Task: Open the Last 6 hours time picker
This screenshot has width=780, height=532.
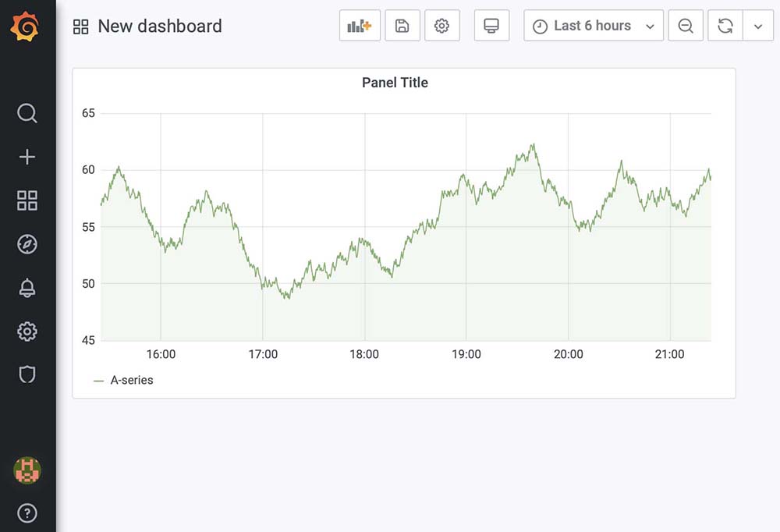Action: (x=594, y=26)
